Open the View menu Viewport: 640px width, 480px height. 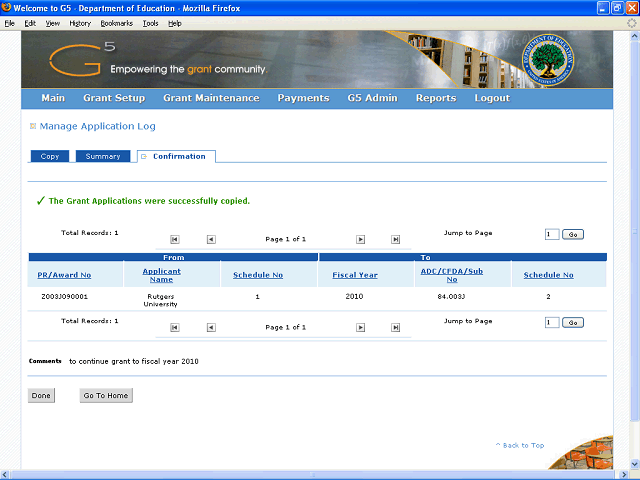(x=53, y=23)
